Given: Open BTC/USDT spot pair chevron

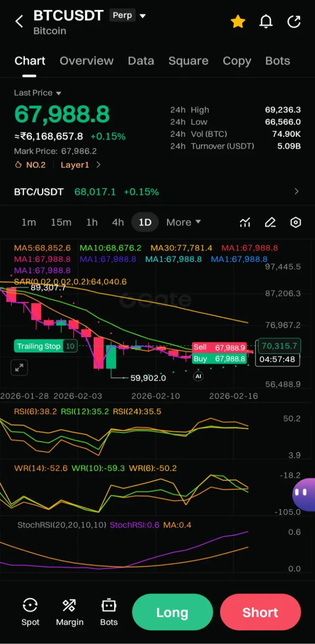Looking at the screenshot, I should click(x=297, y=192).
